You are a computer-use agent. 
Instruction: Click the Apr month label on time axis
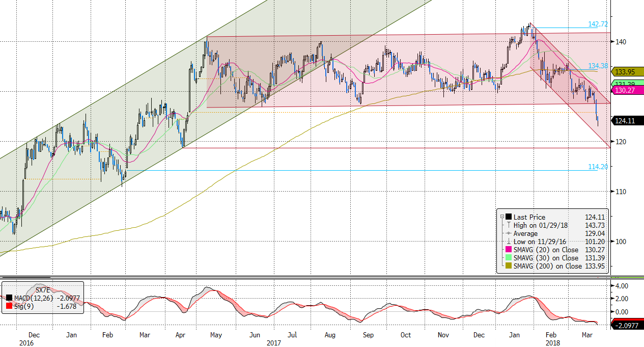(x=181, y=335)
